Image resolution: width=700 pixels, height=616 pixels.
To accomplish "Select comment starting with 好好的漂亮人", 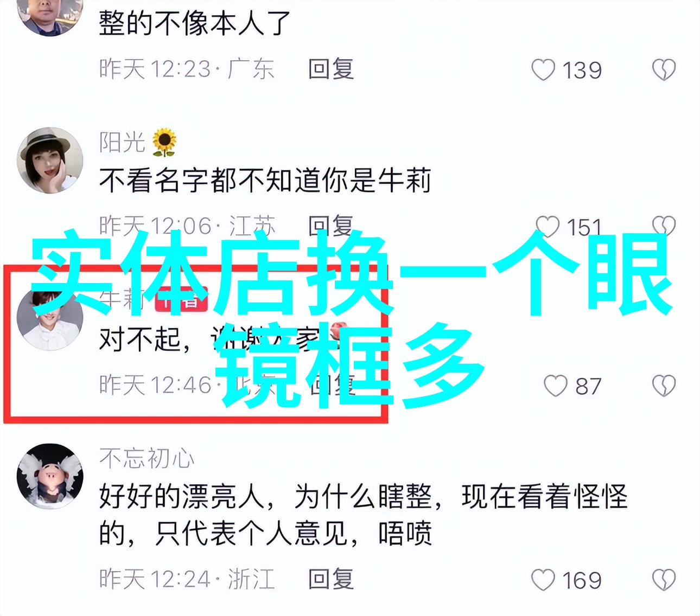I will [363, 515].
